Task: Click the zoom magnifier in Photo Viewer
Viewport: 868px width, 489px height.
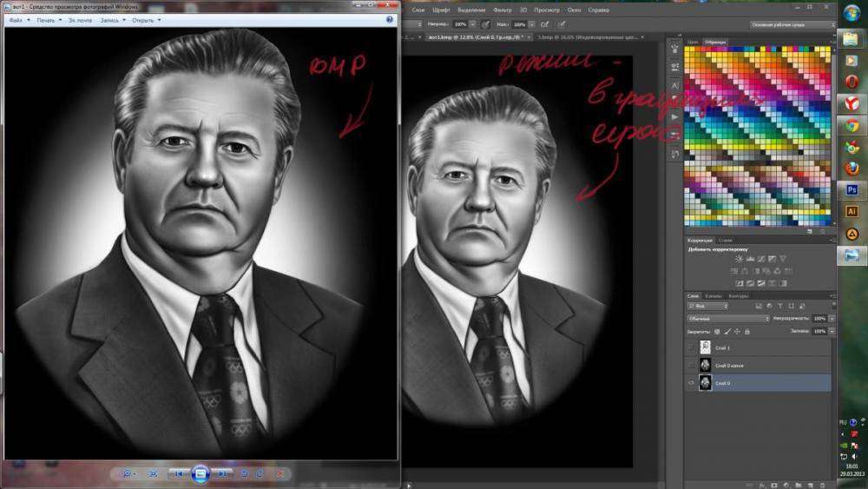Action: tap(128, 473)
